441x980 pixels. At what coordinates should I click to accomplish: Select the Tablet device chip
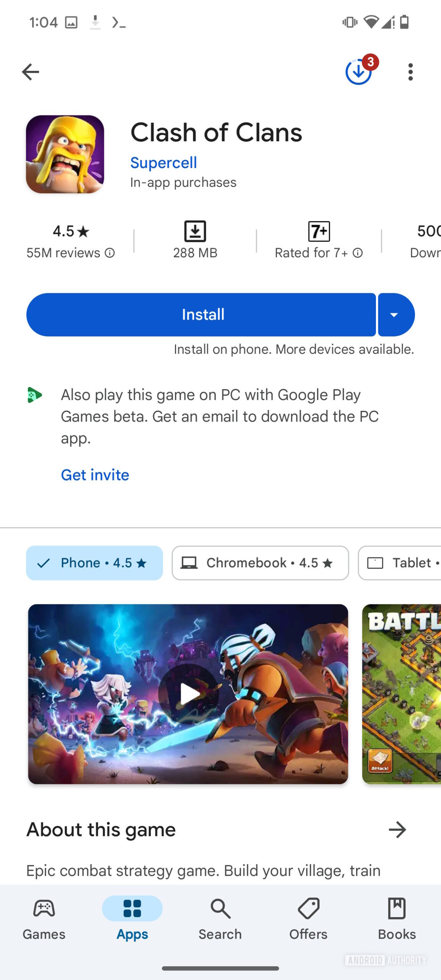(400, 563)
